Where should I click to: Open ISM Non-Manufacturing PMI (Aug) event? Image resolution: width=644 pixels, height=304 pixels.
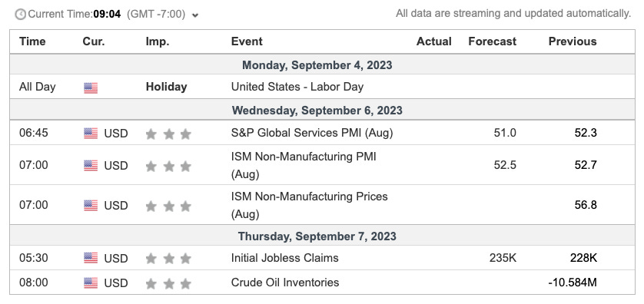pos(304,165)
